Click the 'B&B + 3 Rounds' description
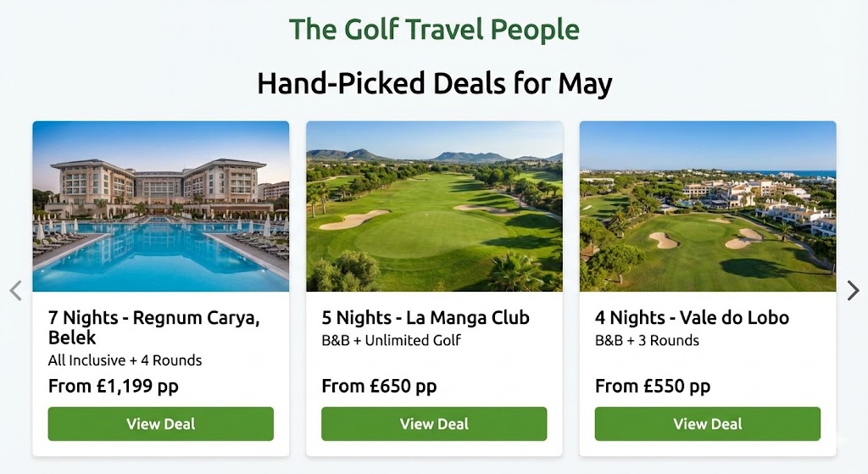The width and height of the screenshot is (868, 474). 647,341
